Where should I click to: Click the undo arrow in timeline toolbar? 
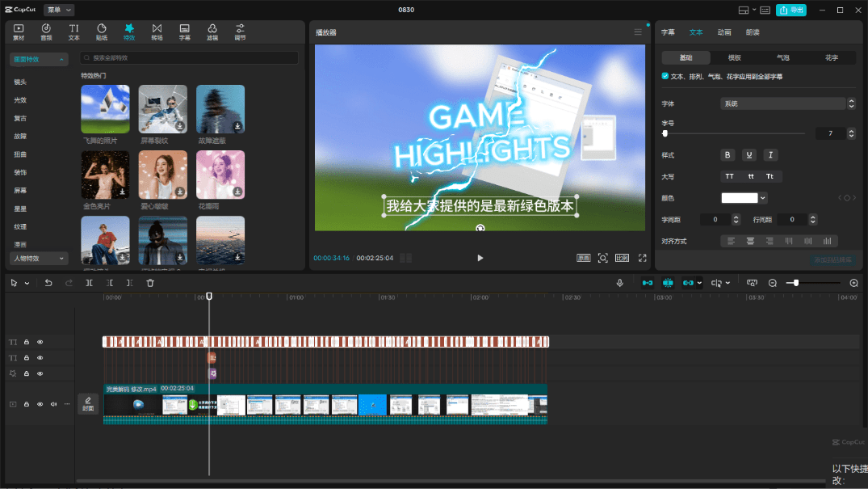[48, 283]
